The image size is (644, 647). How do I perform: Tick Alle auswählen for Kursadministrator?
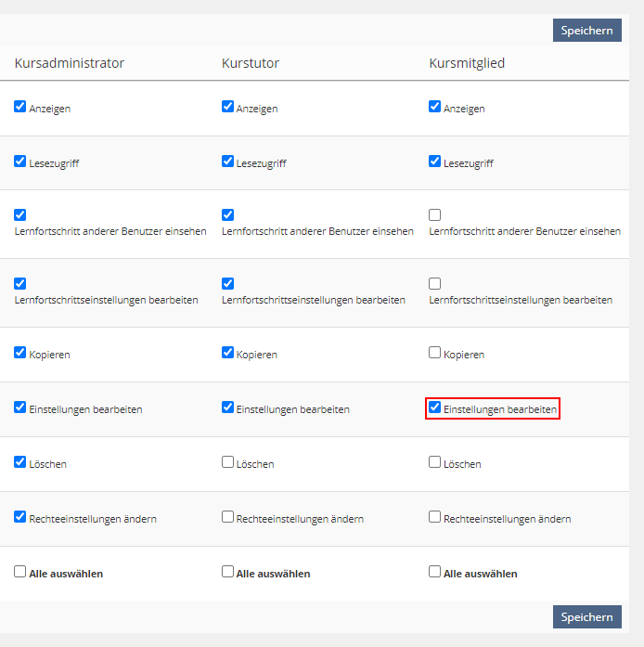click(20, 572)
